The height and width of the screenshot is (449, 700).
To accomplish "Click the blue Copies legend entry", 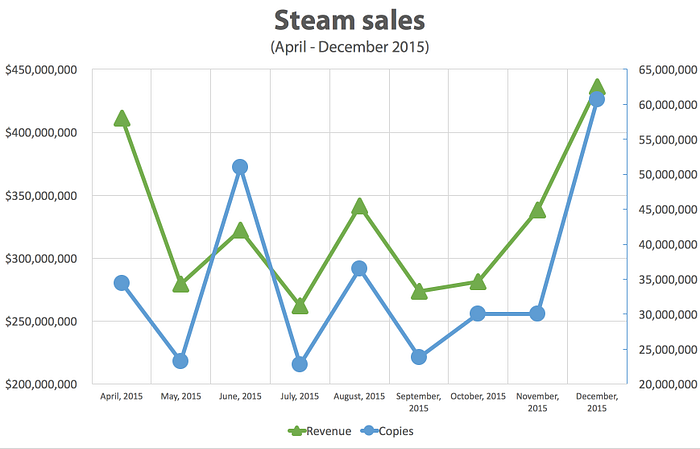I will 387,431.
